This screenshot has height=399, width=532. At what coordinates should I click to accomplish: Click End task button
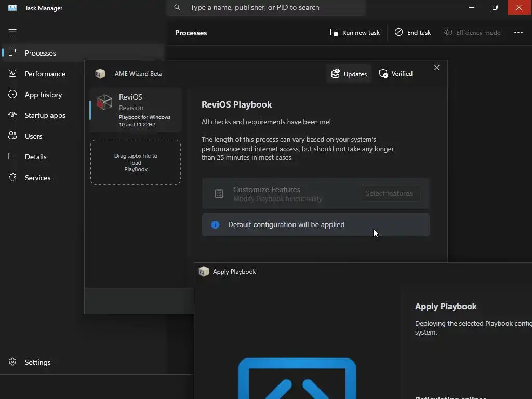coord(413,33)
